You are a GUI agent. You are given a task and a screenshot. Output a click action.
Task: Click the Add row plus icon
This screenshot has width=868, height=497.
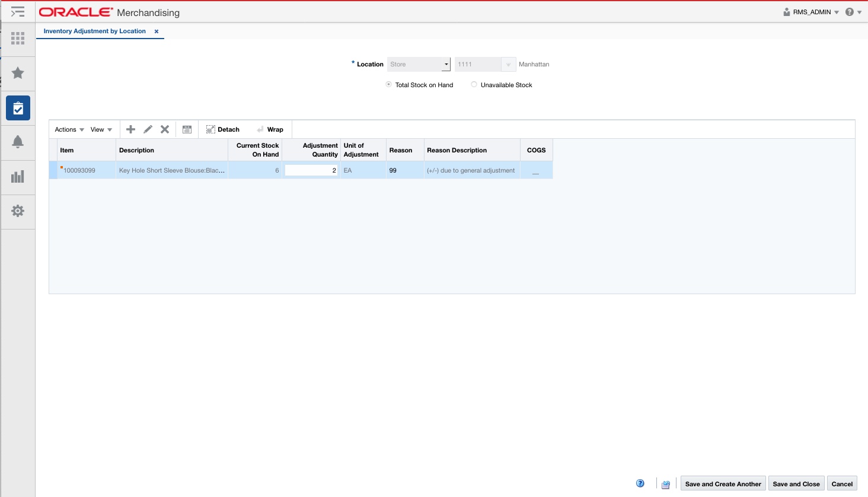point(130,129)
